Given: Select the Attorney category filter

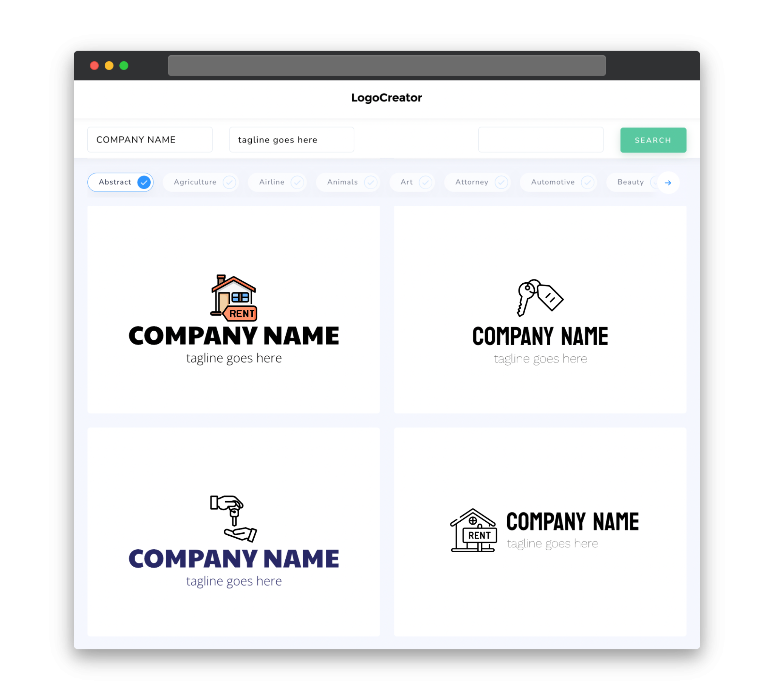Looking at the screenshot, I should (479, 182).
